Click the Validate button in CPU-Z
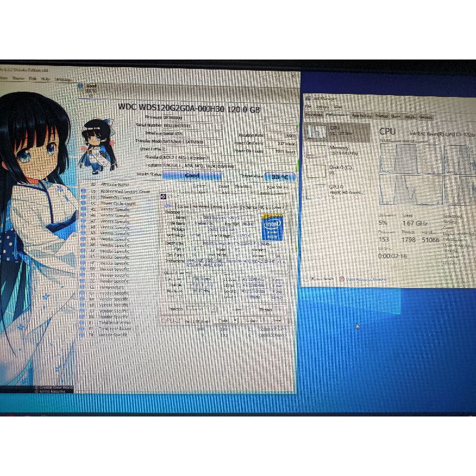Image resolution: width=476 pixels, height=476 pixels. point(249,320)
